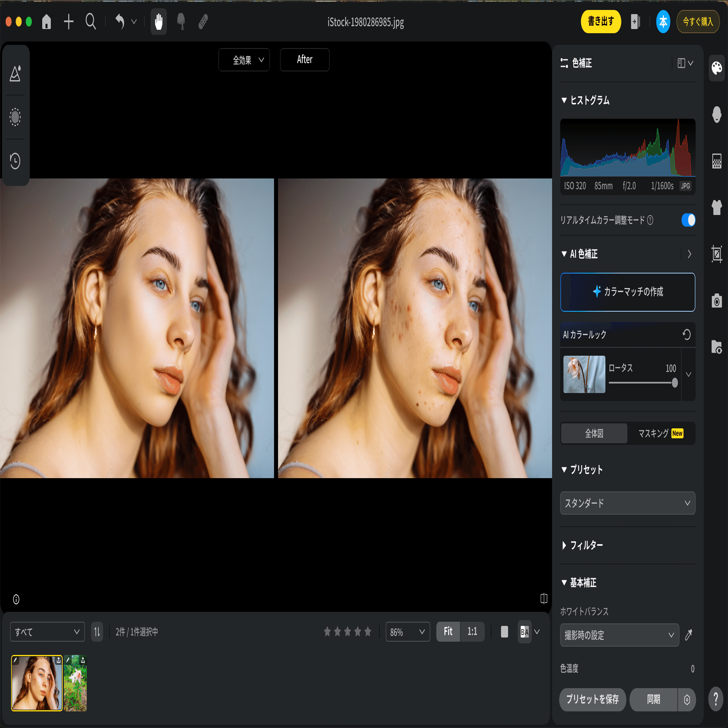Click the white balance eyedropper
This screenshot has width=728, height=728.
pos(689,635)
